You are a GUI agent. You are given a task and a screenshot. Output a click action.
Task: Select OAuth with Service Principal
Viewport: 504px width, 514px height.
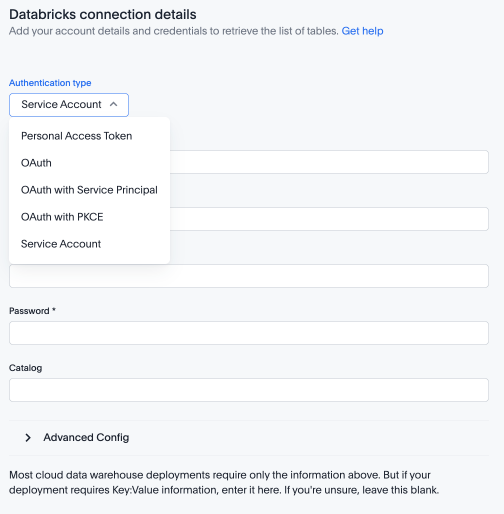point(89,190)
